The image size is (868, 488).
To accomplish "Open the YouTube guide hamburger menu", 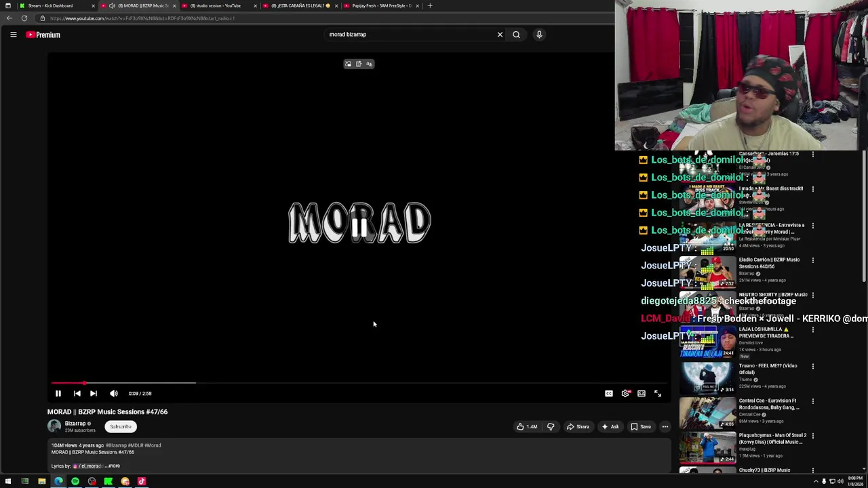I will 13,35.
